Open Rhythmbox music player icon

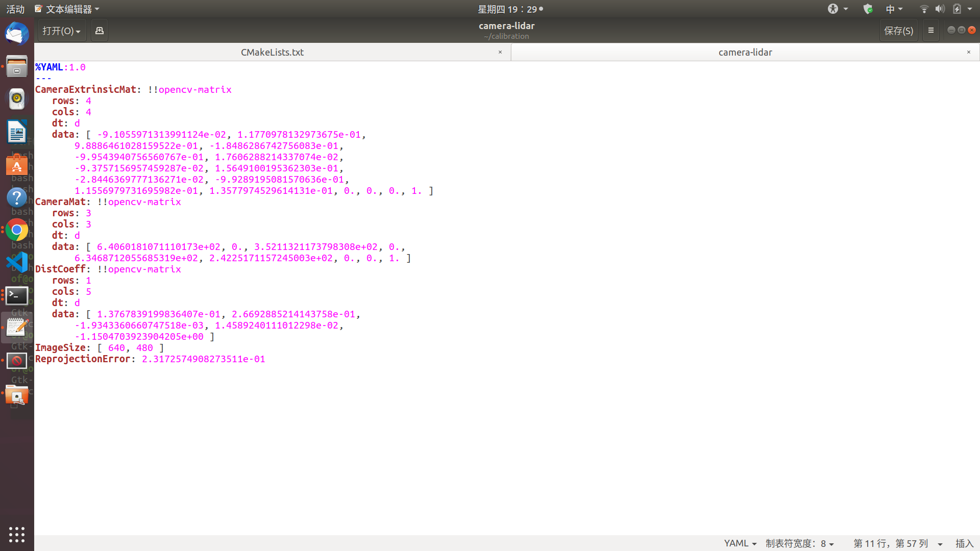tap(17, 98)
